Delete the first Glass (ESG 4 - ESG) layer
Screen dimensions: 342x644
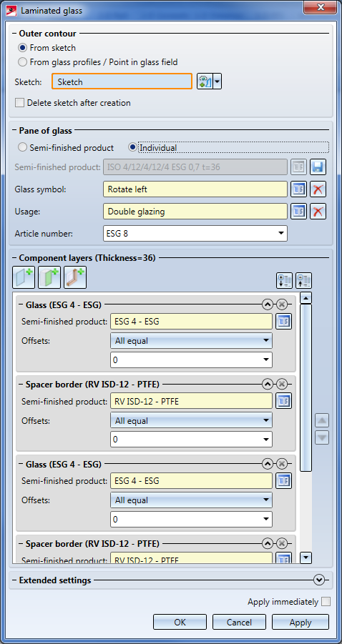click(x=281, y=304)
